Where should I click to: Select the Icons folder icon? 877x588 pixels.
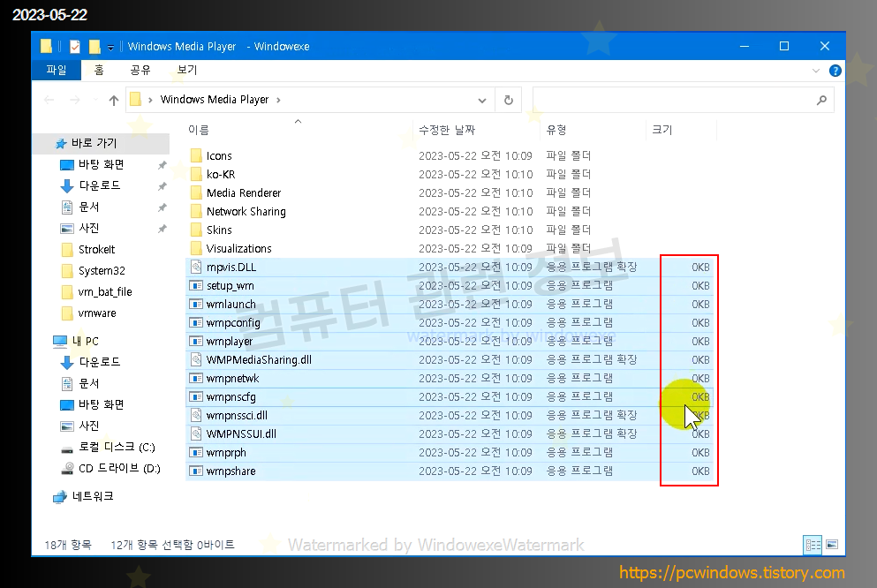pos(196,155)
